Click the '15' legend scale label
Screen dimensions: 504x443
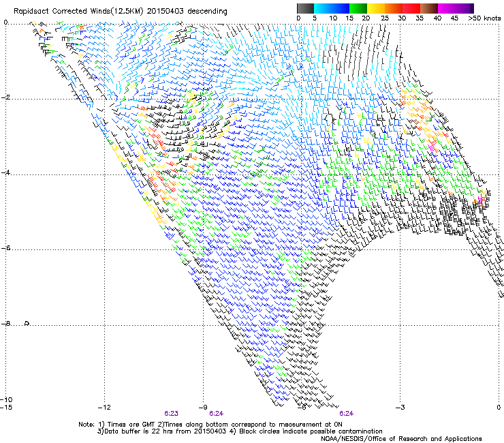[349, 18]
